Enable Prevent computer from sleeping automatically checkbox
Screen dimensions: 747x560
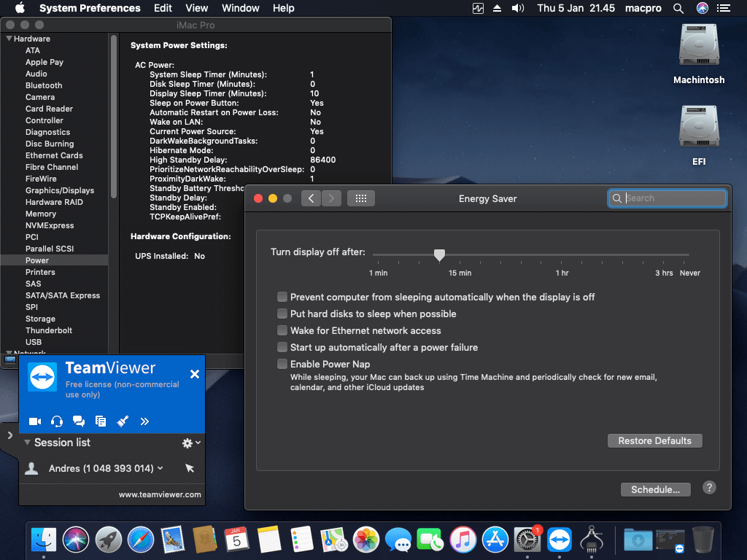[282, 297]
